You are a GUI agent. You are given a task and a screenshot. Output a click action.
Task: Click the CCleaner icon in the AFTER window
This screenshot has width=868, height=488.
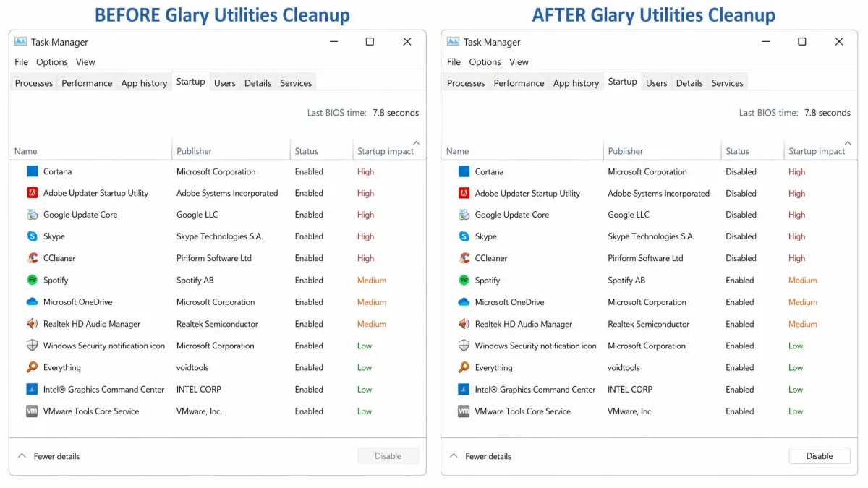[x=464, y=258]
